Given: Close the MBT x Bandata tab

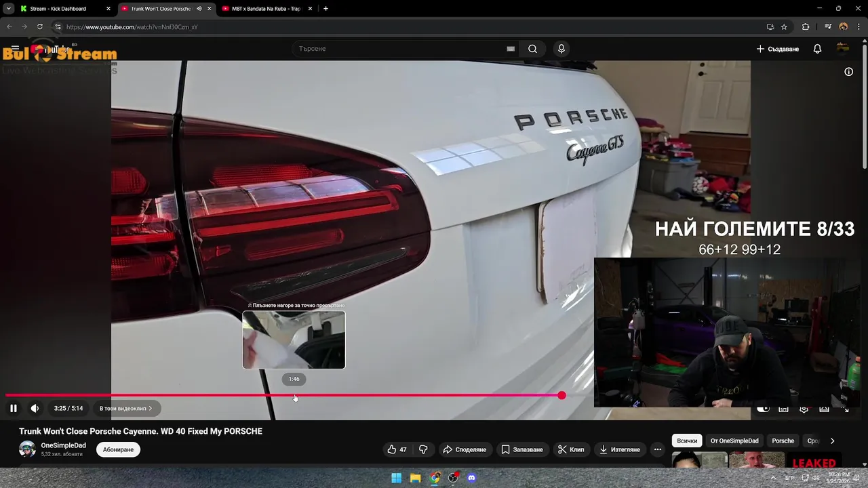Looking at the screenshot, I should pyautogui.click(x=311, y=9).
